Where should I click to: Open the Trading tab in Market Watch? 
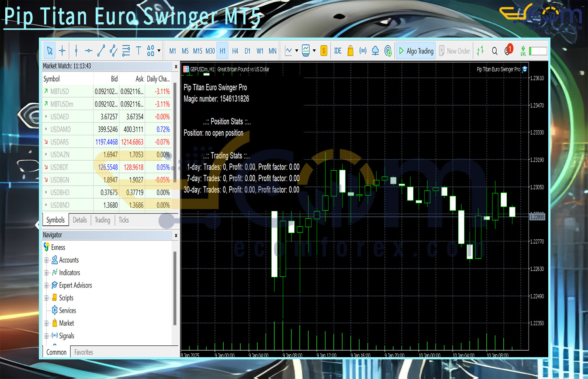tap(103, 220)
